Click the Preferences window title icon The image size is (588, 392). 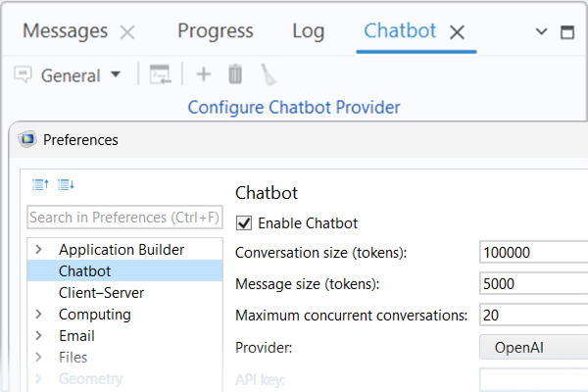click(28, 140)
